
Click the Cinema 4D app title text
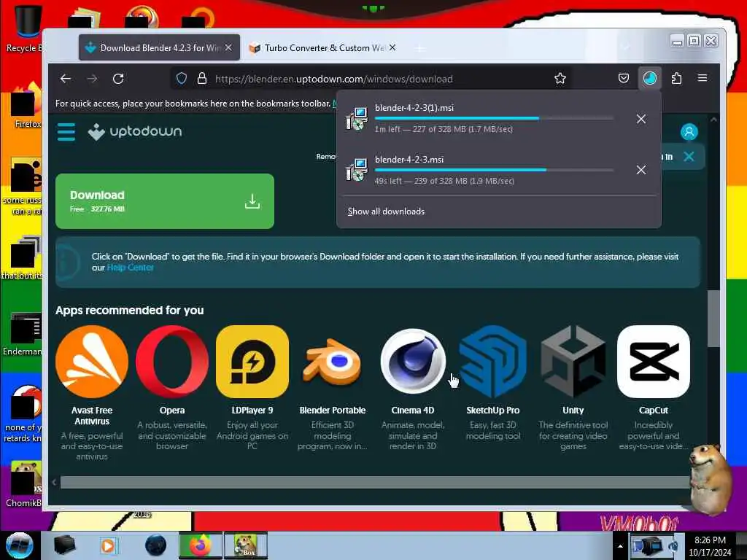[413, 410]
